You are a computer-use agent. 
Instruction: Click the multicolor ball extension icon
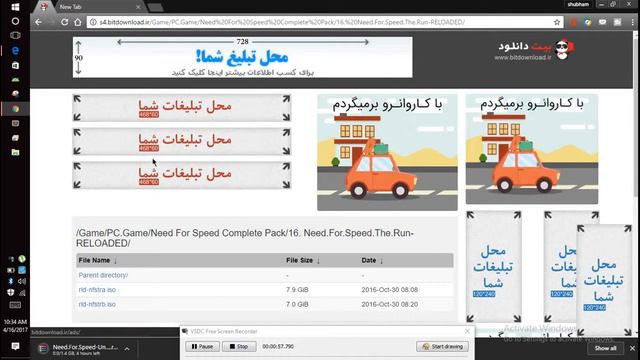point(588,22)
